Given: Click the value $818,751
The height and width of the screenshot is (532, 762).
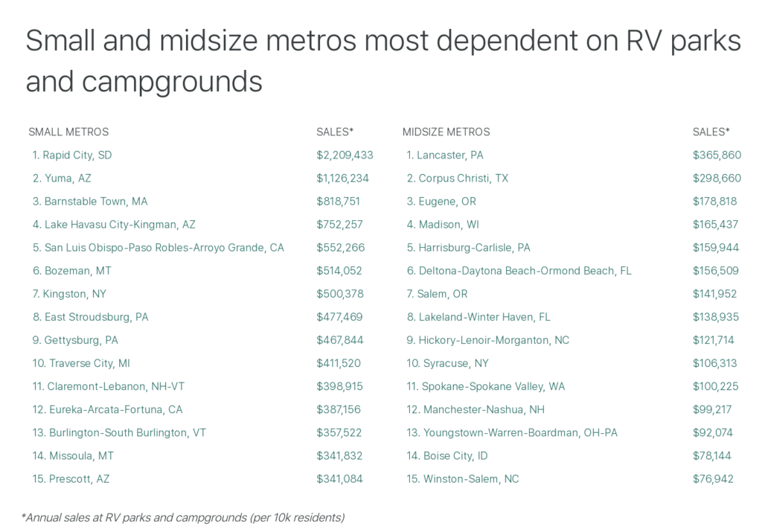Looking at the screenshot, I should pos(338,201).
